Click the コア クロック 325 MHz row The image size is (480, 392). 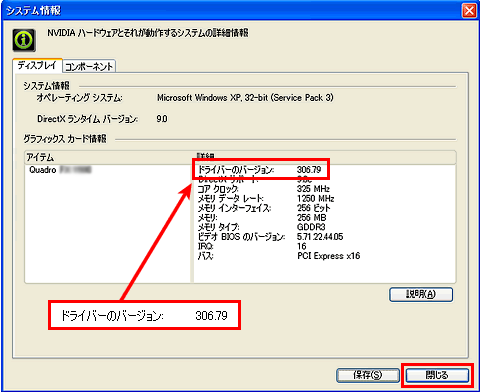pyautogui.click(x=264, y=189)
